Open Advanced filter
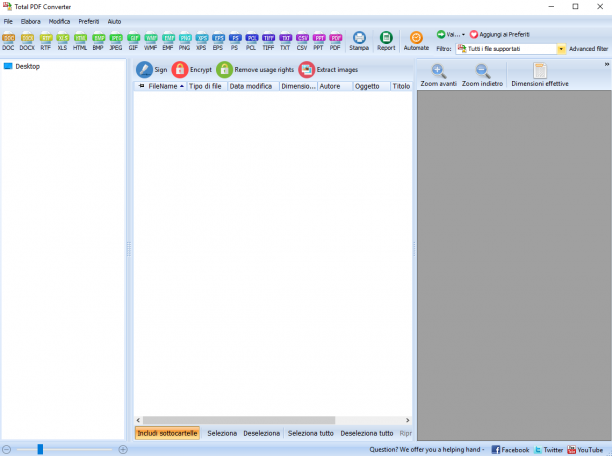This screenshot has width=612, height=456. click(x=588, y=49)
